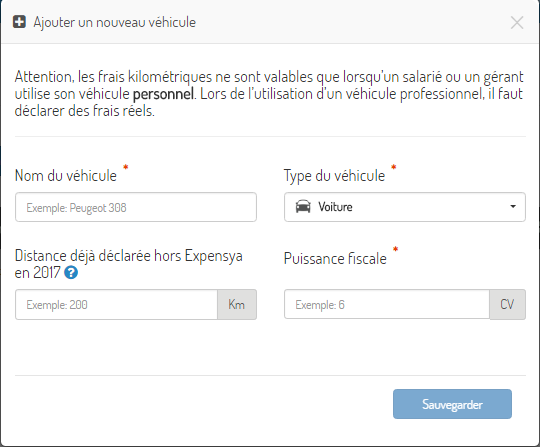Click the bold word personnel in warning
Viewport: 540px width, 447px height.
pos(164,94)
